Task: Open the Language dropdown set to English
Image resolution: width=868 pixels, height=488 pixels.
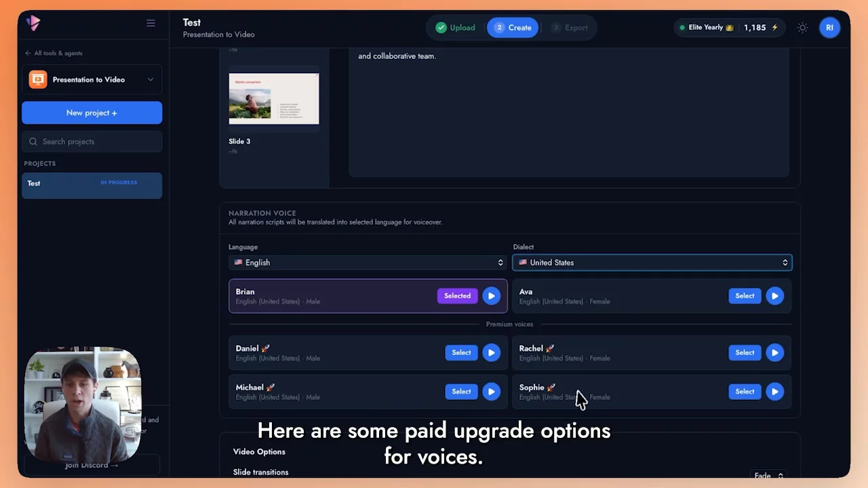Action: [368, 262]
